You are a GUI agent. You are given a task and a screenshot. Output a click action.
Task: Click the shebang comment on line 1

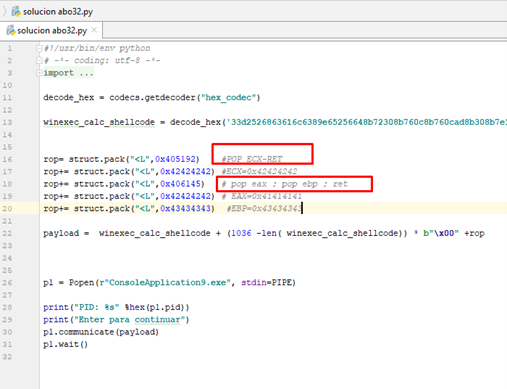[97, 48]
